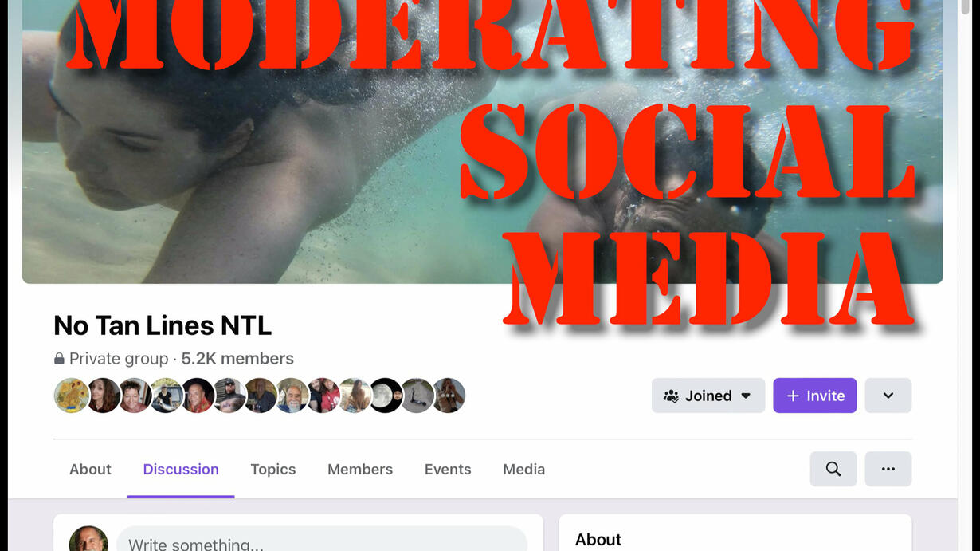The height and width of the screenshot is (551, 980).
Task: Open the Topics tab
Action: [x=273, y=470]
